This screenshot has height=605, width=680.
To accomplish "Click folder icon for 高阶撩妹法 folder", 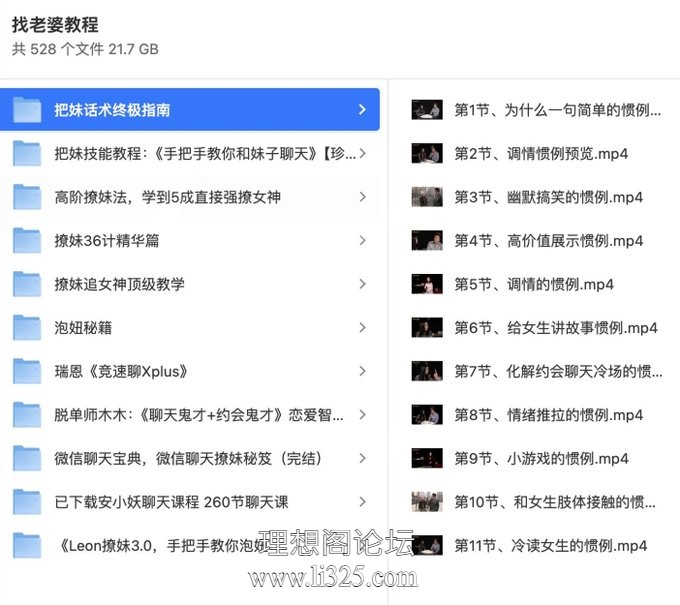I will [x=27, y=197].
